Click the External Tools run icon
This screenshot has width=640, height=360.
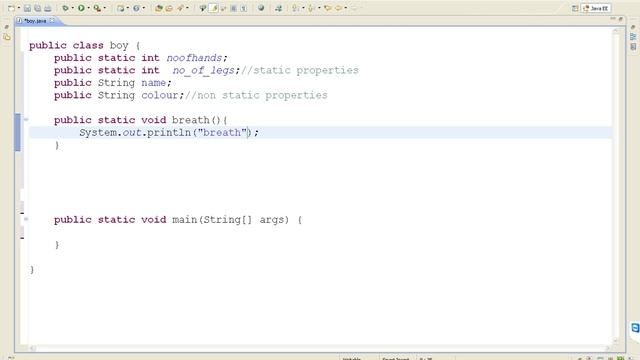coord(97,8)
